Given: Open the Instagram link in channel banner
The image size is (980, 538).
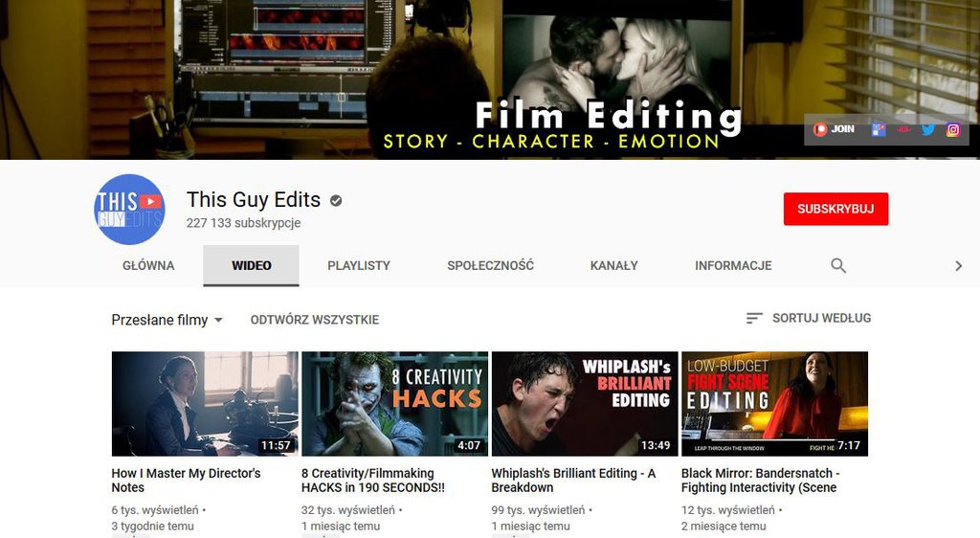Looking at the screenshot, I should 952,129.
